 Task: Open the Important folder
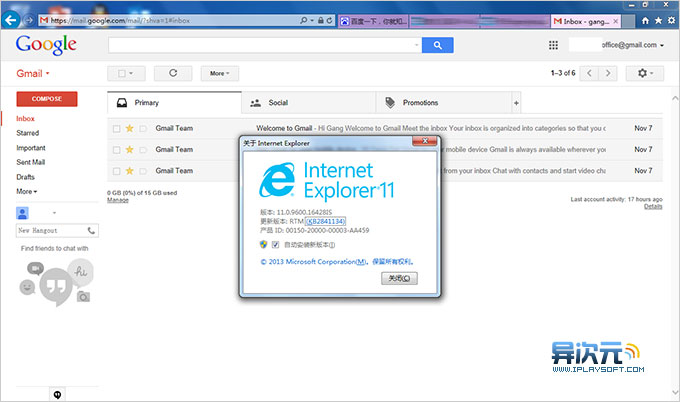[31, 148]
